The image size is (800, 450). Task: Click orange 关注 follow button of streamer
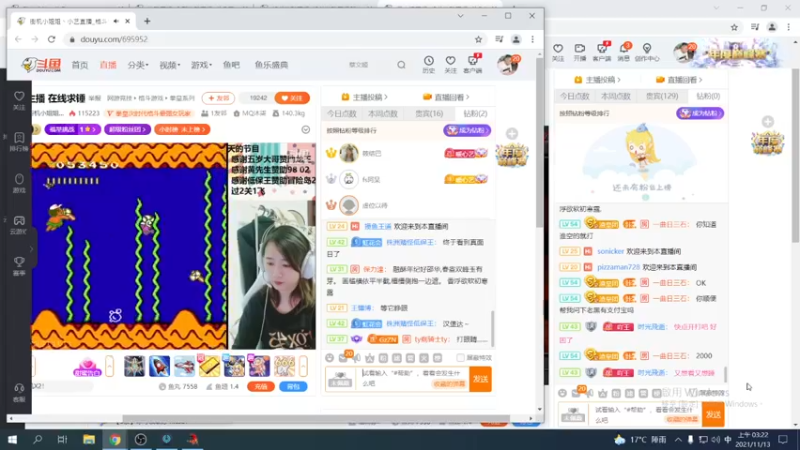pyautogui.click(x=292, y=98)
